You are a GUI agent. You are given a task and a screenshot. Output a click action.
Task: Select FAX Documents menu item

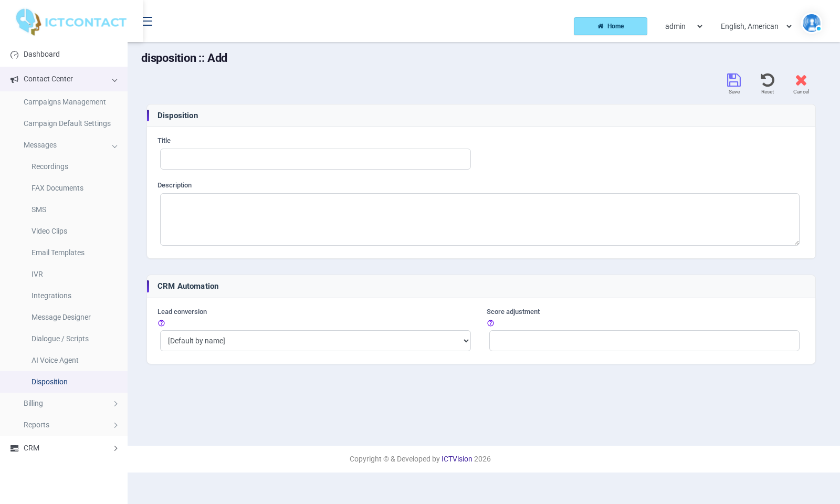click(57, 188)
